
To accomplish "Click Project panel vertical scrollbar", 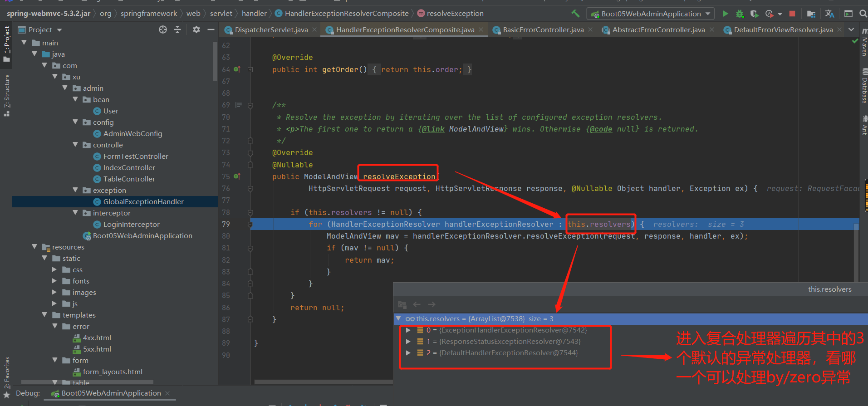I will pyautogui.click(x=215, y=62).
